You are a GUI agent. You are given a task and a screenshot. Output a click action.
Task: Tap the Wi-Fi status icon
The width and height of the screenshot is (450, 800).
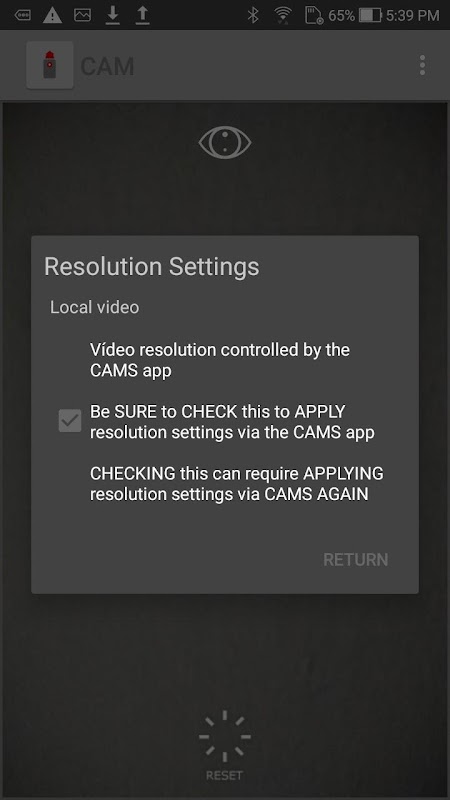282,15
